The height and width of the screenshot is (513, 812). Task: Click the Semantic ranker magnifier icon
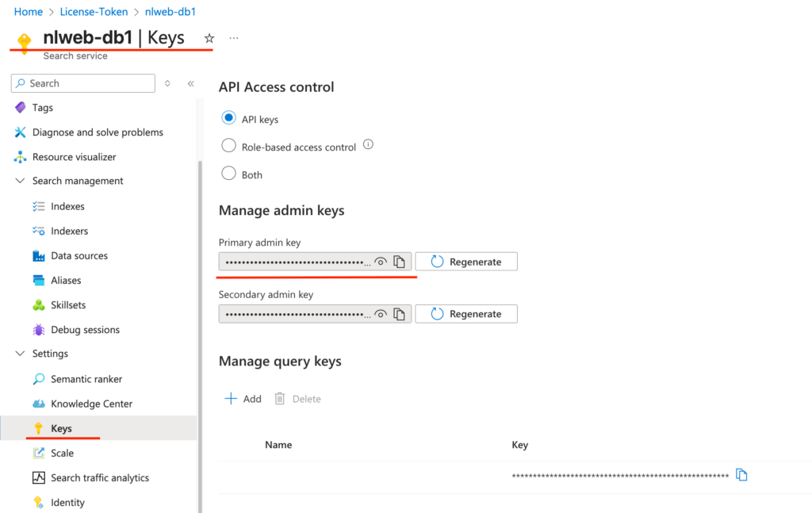coord(39,379)
